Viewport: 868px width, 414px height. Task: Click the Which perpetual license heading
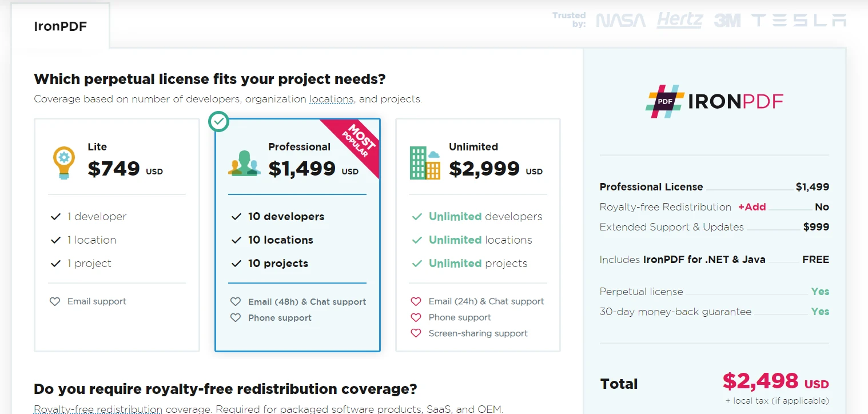pyautogui.click(x=210, y=79)
